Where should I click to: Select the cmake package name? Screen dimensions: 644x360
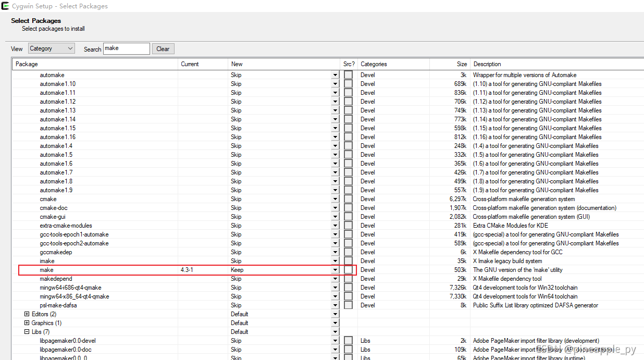[48, 199]
